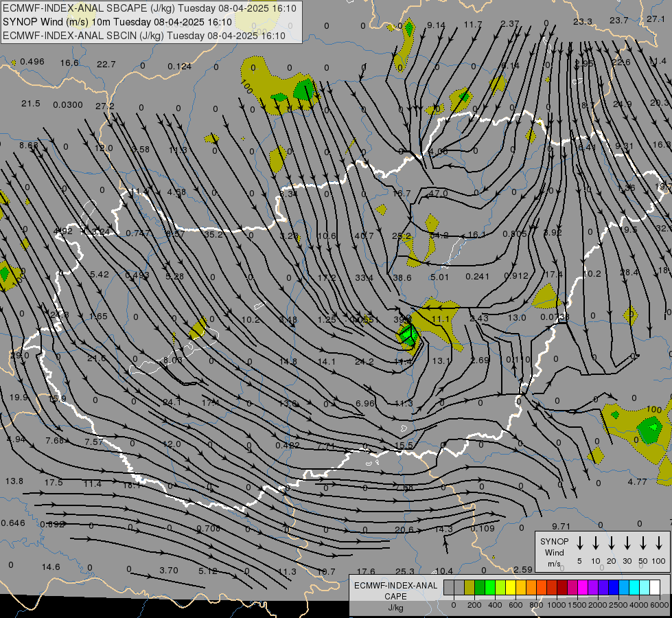Click the '3.70' value near the bottom

[x=169, y=571]
